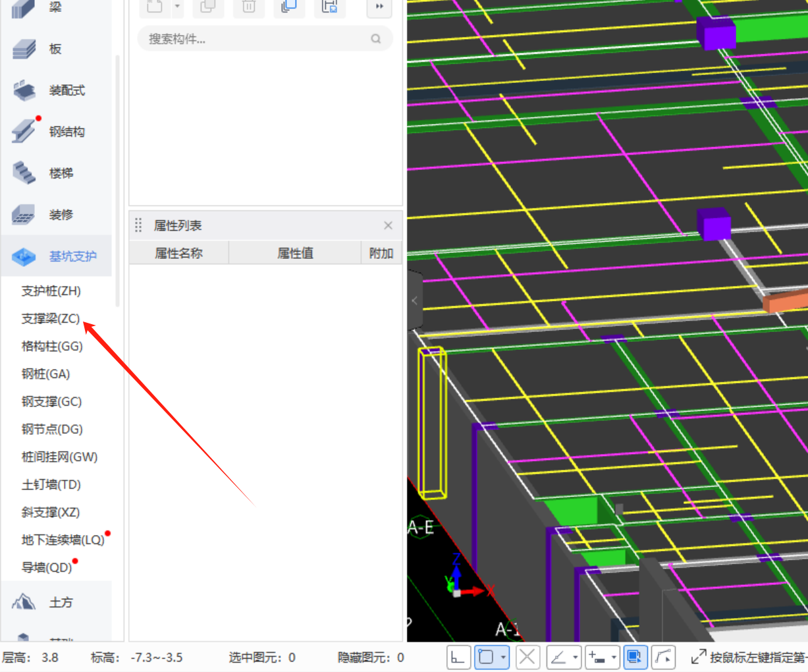Open the 梁 (beam) category
The width and height of the screenshot is (808, 672).
pos(55,8)
